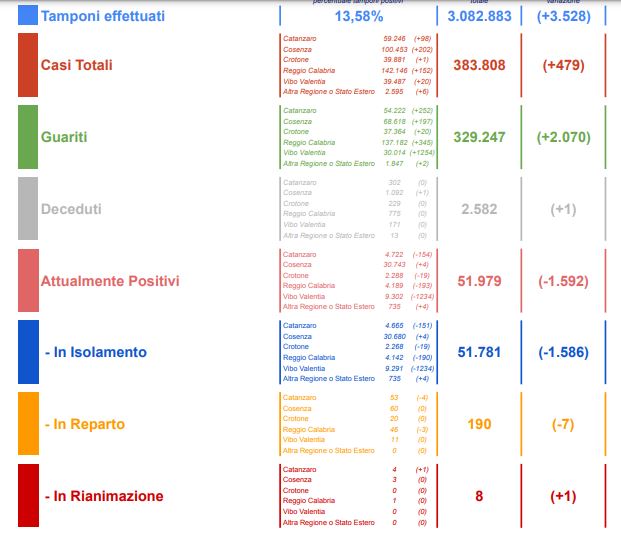Viewport: 621px width, 535px height.
Task: Select the Tamponi effettuati label
Action: click(x=103, y=16)
